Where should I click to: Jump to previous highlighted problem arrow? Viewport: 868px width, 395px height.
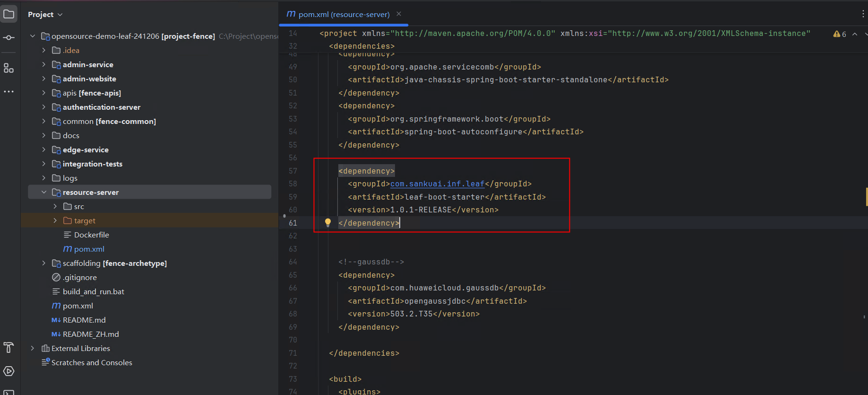(x=855, y=34)
